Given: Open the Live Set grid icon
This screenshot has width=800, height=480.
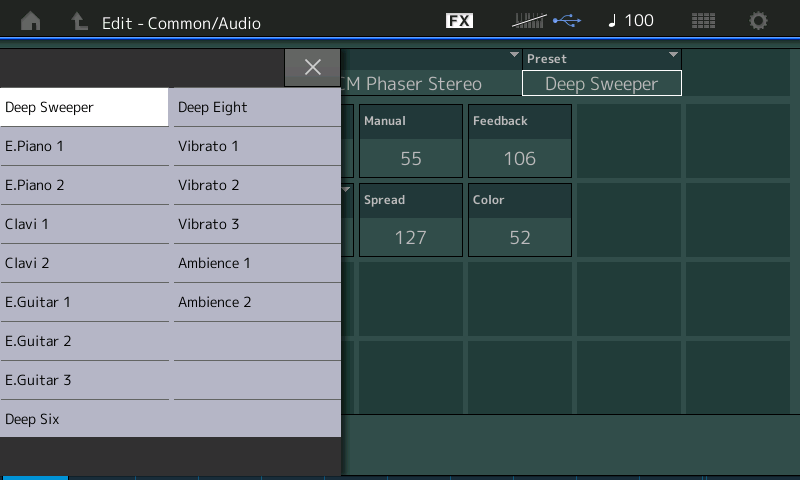Looking at the screenshot, I should click(703, 21).
